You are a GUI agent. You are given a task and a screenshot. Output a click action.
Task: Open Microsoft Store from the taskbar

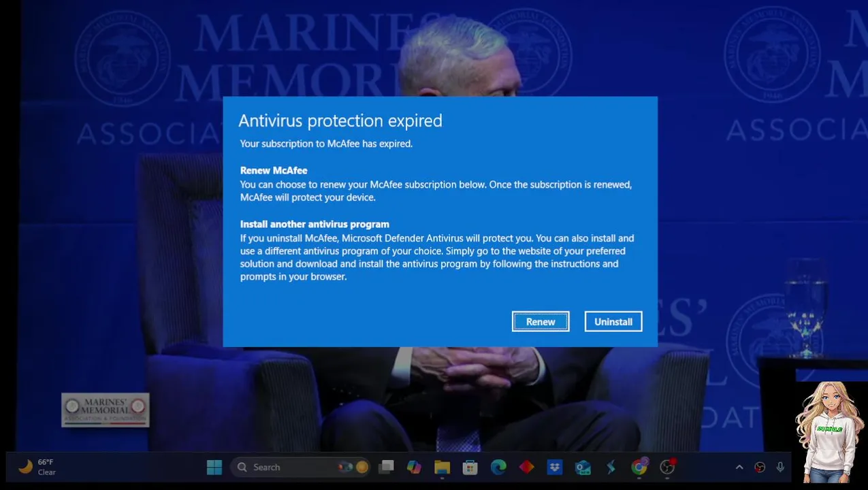470,467
